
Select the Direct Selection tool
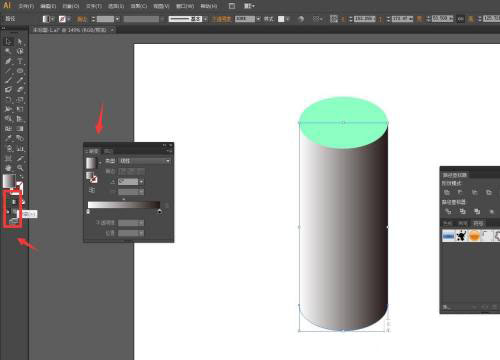[20, 41]
